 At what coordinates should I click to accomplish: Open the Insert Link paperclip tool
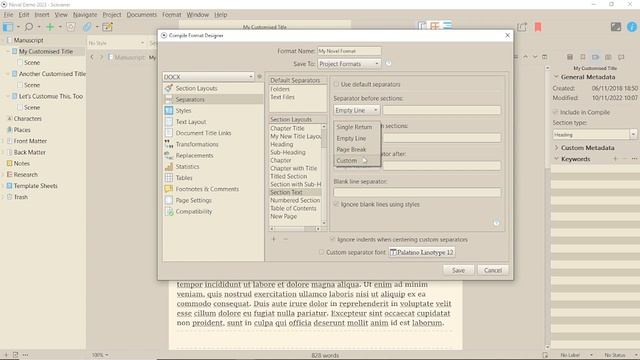coord(87,27)
